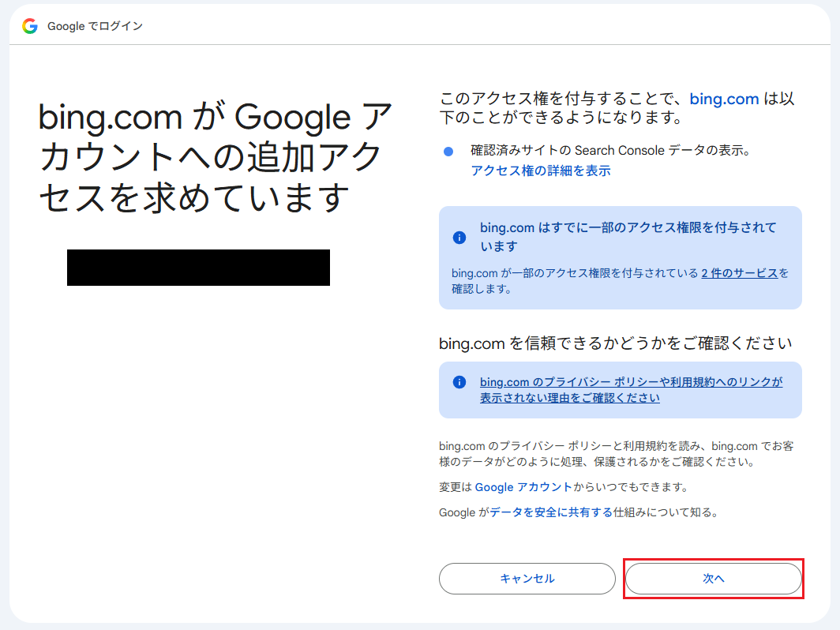Open the bing.com privacy policy reason link

(x=631, y=390)
